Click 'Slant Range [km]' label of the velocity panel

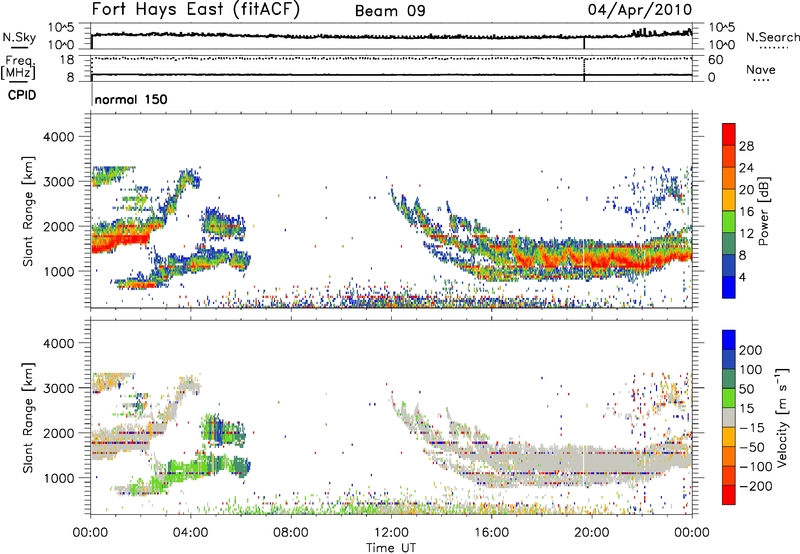[28, 417]
